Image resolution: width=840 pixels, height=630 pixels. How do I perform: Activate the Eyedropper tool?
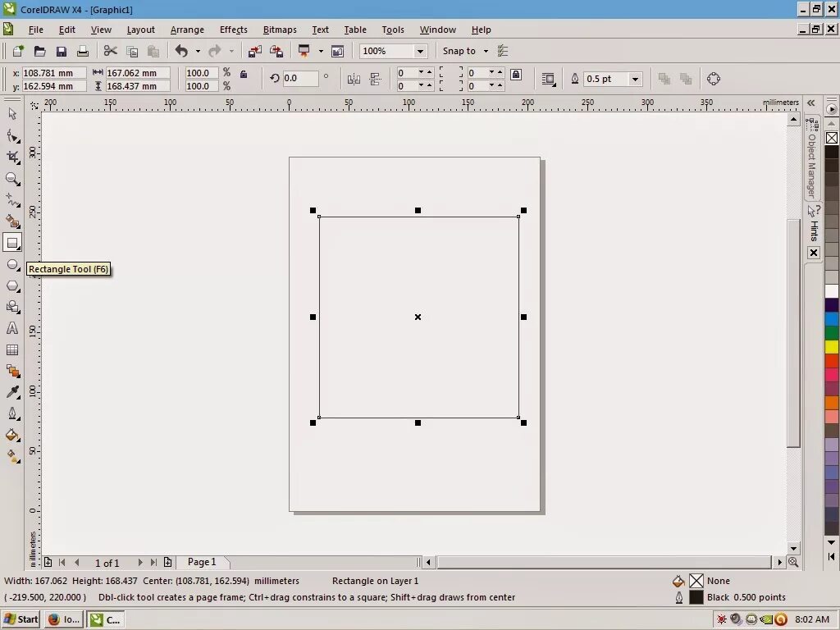pyautogui.click(x=12, y=392)
